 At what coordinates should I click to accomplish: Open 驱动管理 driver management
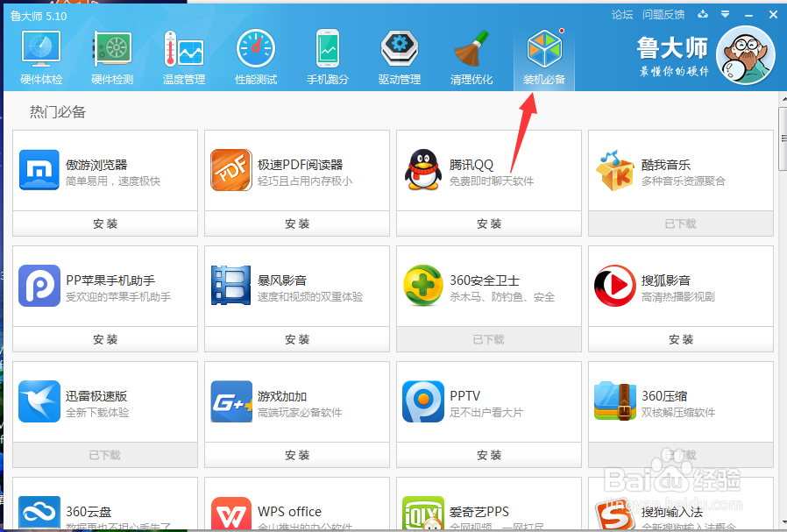pyautogui.click(x=400, y=58)
